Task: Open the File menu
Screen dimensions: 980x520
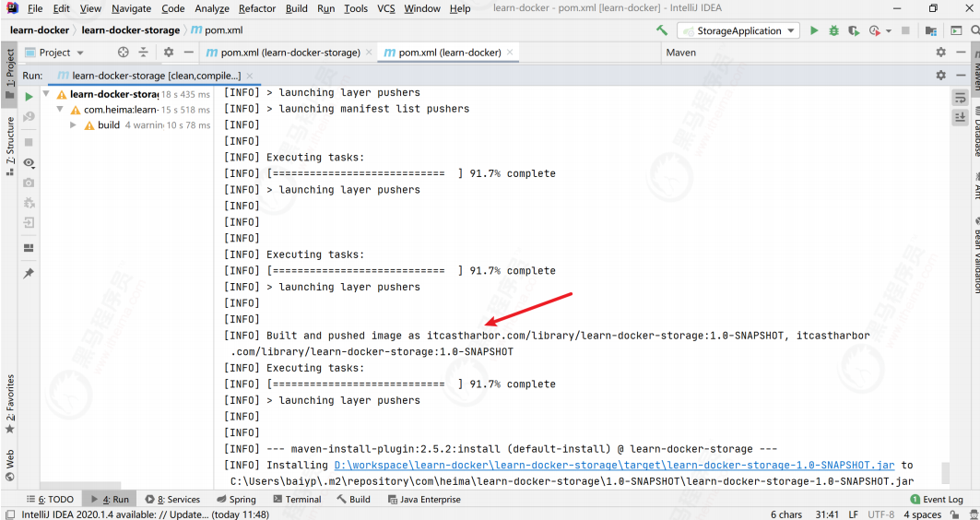Action: pyautogui.click(x=35, y=8)
